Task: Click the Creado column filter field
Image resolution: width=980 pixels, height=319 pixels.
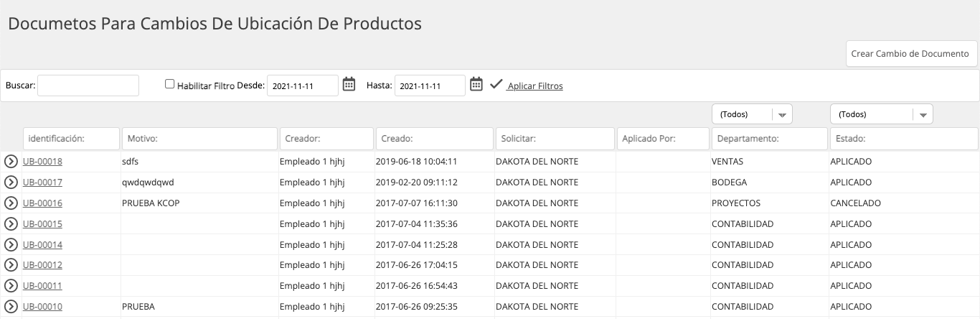Action: pyautogui.click(x=435, y=139)
